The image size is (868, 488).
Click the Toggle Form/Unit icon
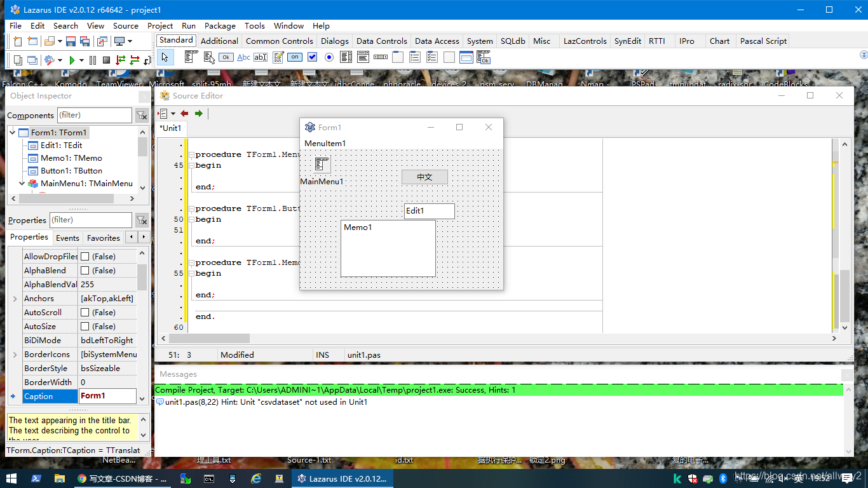coord(102,41)
